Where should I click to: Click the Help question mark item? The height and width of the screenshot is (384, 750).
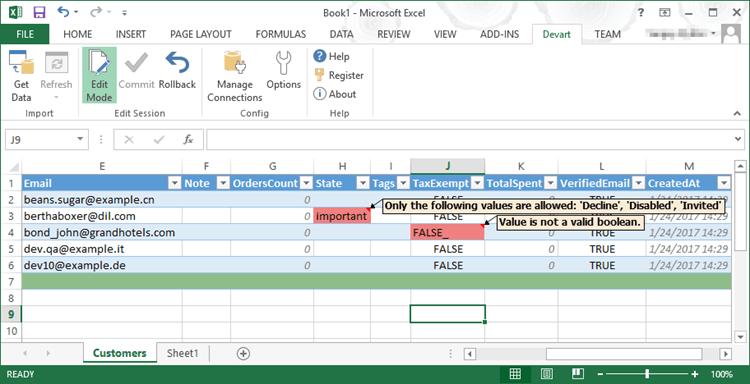pos(331,56)
